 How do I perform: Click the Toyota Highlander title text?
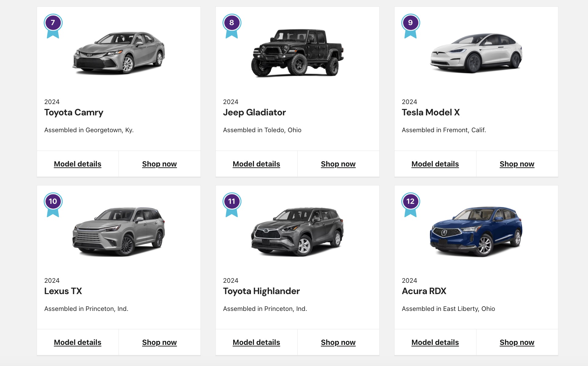coord(261,291)
